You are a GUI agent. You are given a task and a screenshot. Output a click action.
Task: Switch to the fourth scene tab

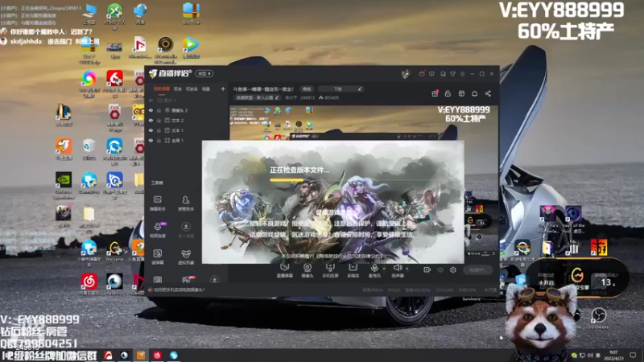[206, 88]
